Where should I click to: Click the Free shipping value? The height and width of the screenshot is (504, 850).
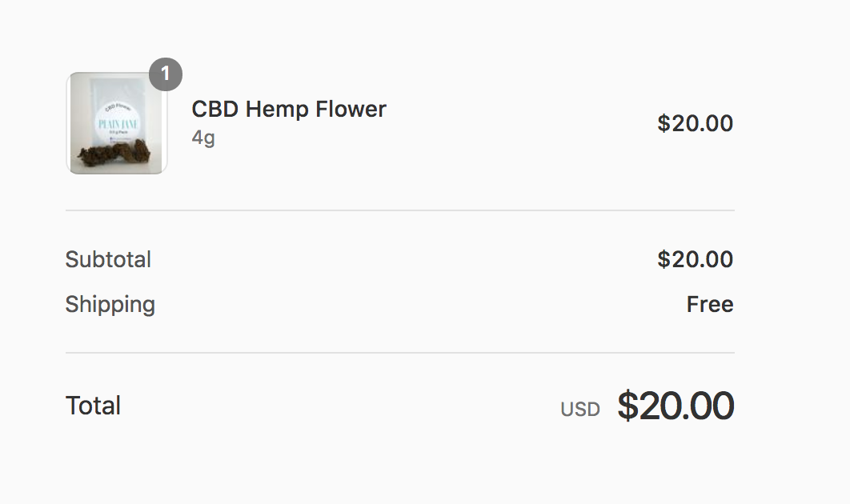pos(710,304)
